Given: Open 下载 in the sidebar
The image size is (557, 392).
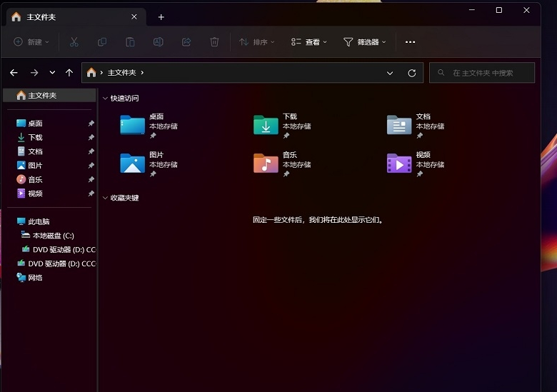Looking at the screenshot, I should click(35, 137).
